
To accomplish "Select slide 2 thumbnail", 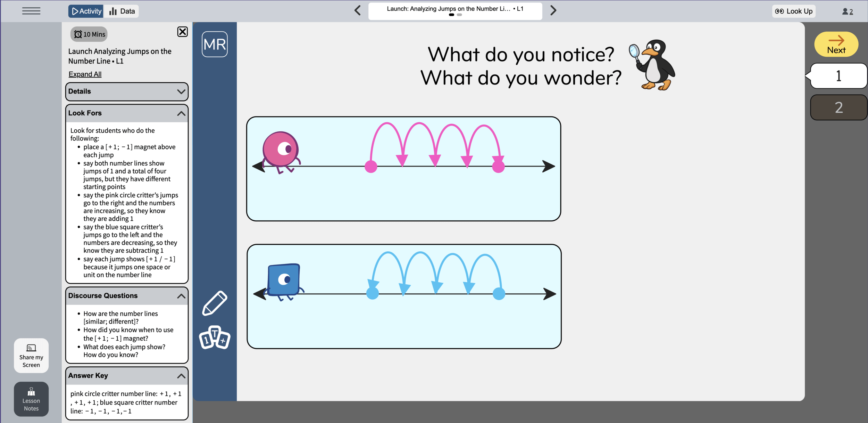I will [x=838, y=107].
